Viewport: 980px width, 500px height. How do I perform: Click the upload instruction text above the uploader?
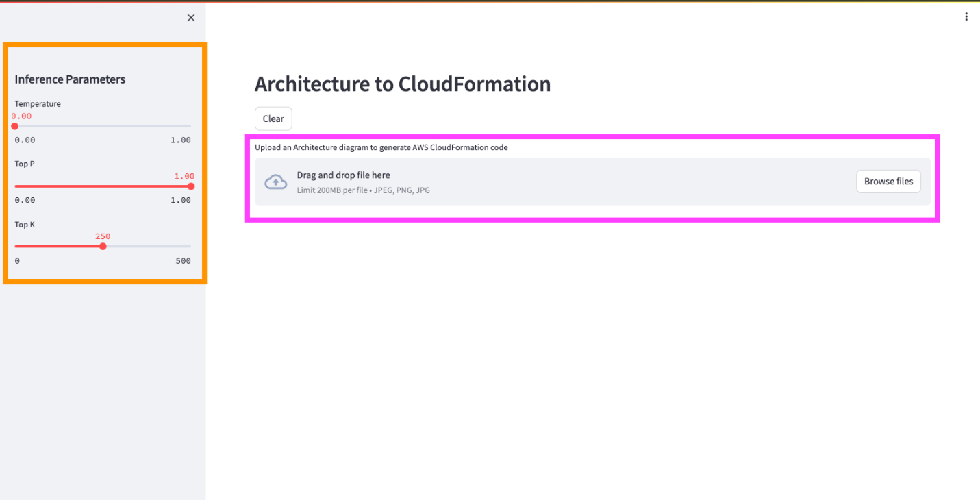tap(381, 147)
